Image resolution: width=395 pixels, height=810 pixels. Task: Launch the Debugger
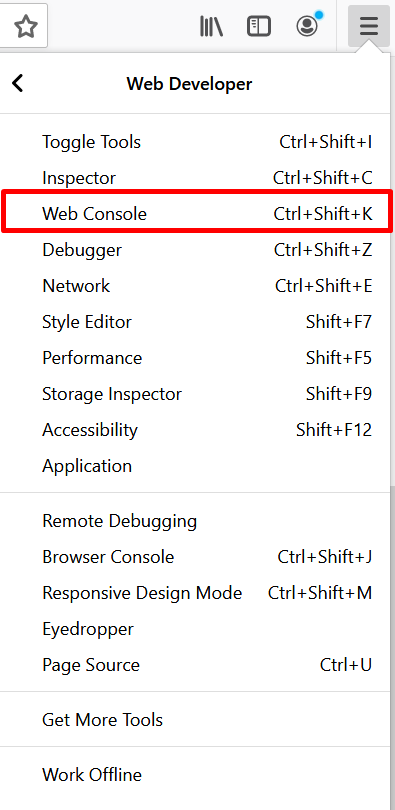[x=195, y=250]
